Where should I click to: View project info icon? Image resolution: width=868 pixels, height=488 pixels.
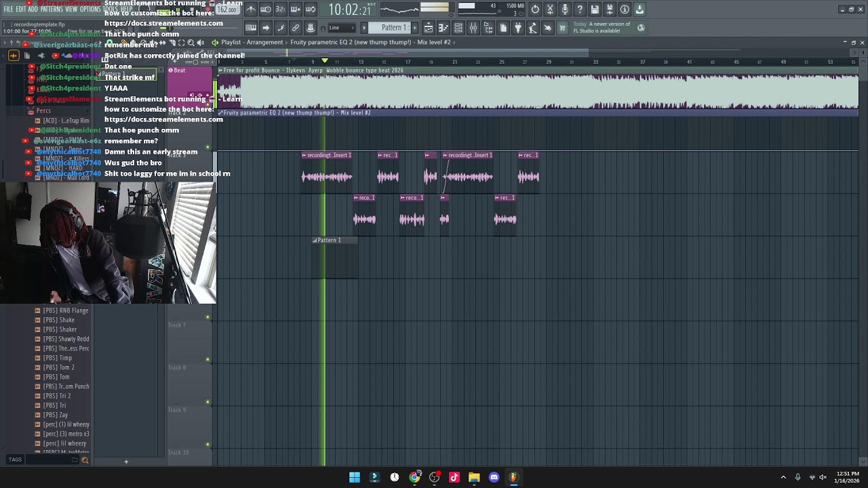[625, 9]
